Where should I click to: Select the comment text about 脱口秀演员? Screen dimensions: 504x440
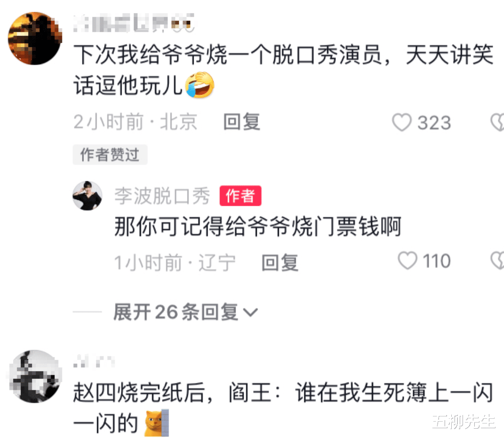coord(284,70)
